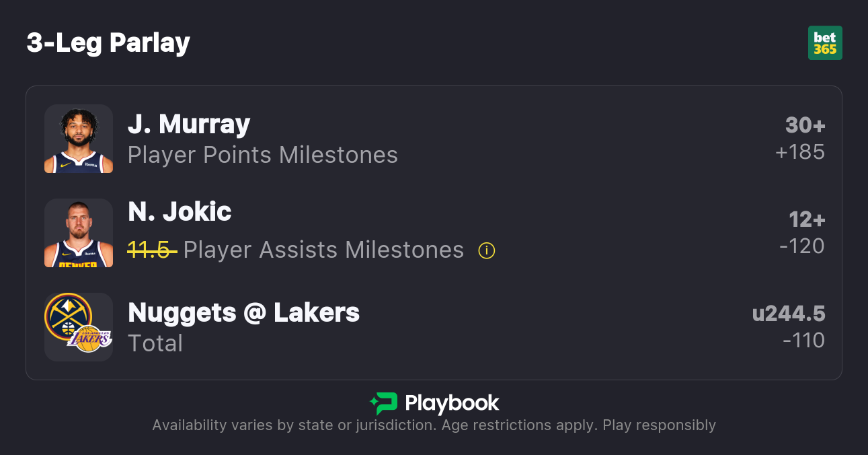This screenshot has width=868, height=455.
Task: Click J. Murray's player headshot
Action: (79, 139)
